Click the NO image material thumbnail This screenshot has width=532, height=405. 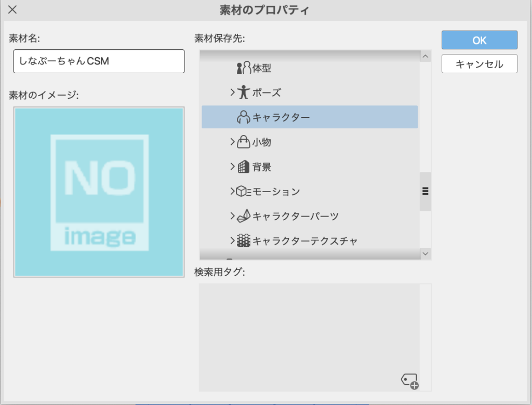click(99, 192)
